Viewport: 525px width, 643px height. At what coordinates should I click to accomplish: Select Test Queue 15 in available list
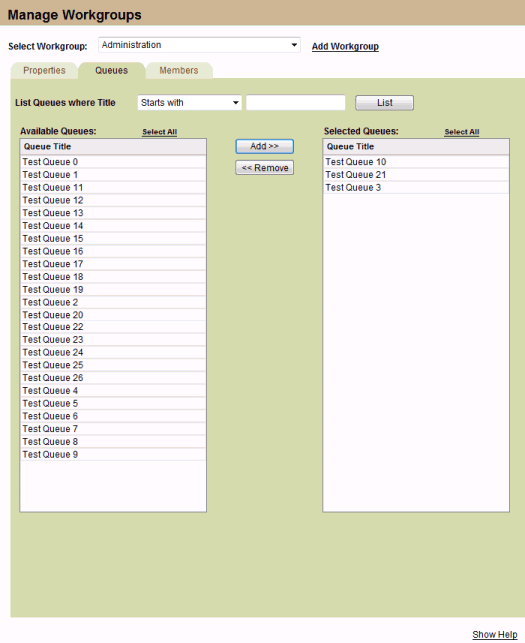pyautogui.click(x=113, y=239)
